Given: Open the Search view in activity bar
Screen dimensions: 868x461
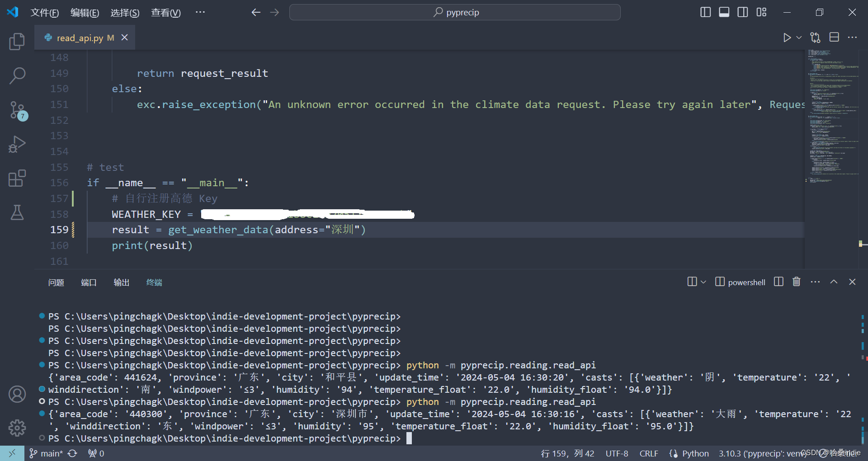Looking at the screenshot, I should (17, 76).
